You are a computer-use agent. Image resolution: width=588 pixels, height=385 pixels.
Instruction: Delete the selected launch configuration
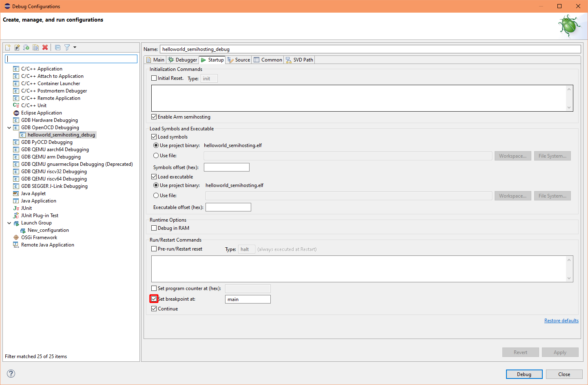(44, 47)
